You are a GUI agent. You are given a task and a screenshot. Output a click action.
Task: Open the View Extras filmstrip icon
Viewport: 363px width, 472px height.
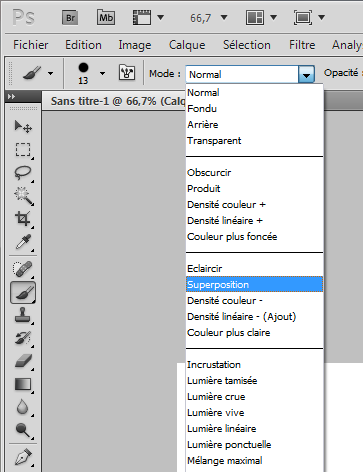pyautogui.click(x=142, y=17)
